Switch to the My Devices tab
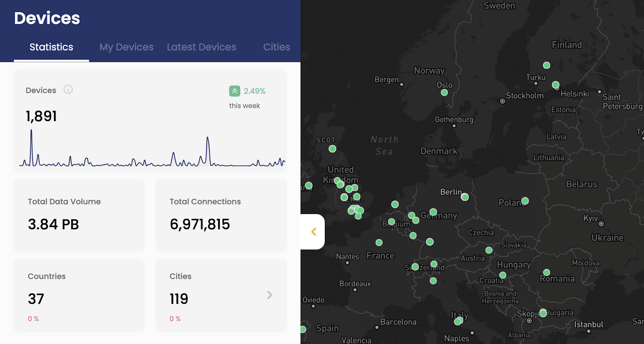Image resolution: width=644 pixels, height=344 pixels. tap(126, 47)
